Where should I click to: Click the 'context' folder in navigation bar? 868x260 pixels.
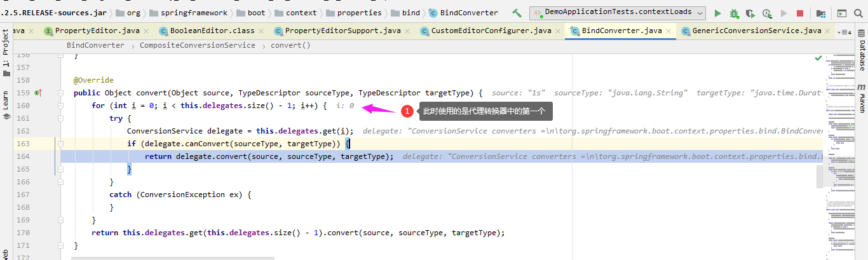[x=295, y=13]
